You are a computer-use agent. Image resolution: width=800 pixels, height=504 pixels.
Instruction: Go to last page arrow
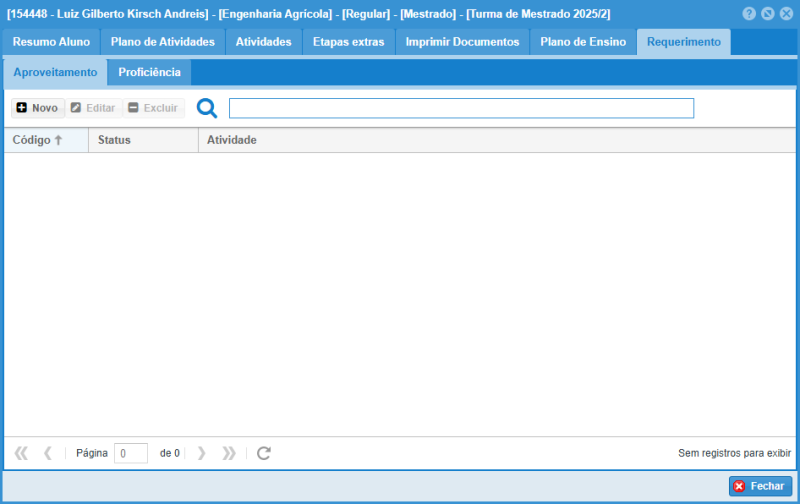(229, 453)
